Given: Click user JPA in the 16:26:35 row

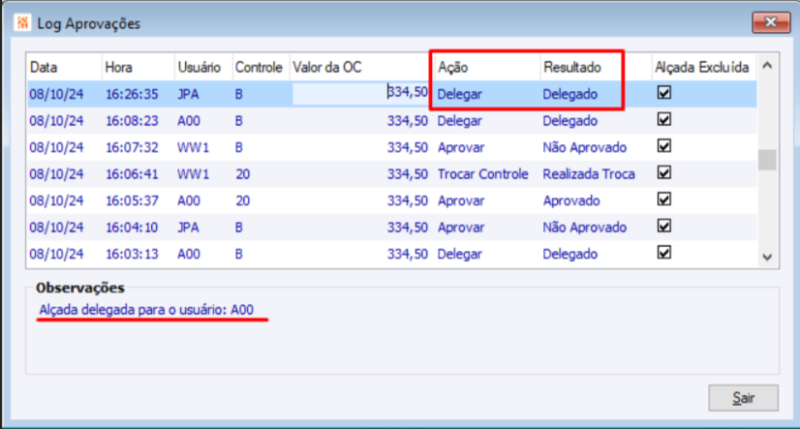Looking at the screenshot, I should 188,94.
